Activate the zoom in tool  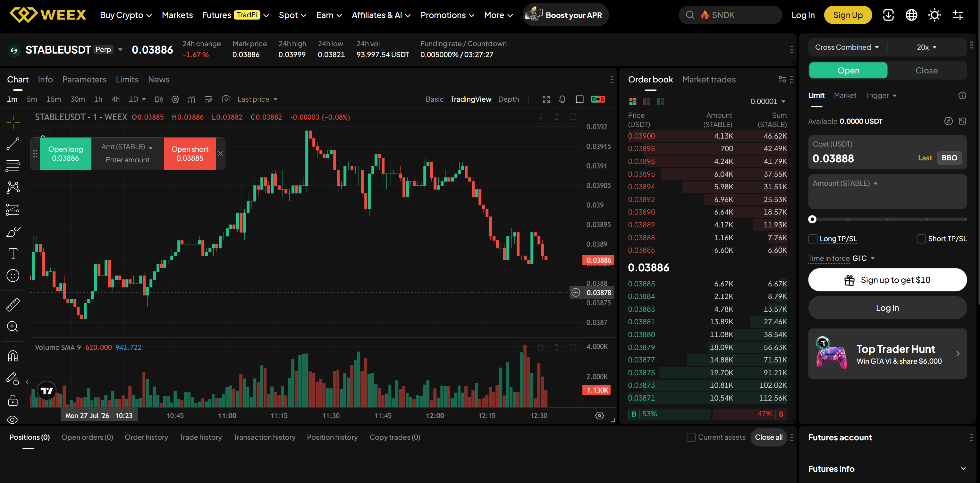[x=13, y=326]
